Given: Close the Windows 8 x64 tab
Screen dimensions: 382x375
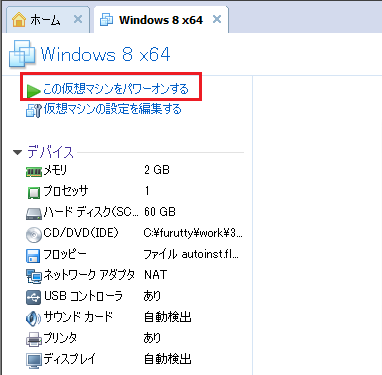Looking at the screenshot, I should (217, 19).
